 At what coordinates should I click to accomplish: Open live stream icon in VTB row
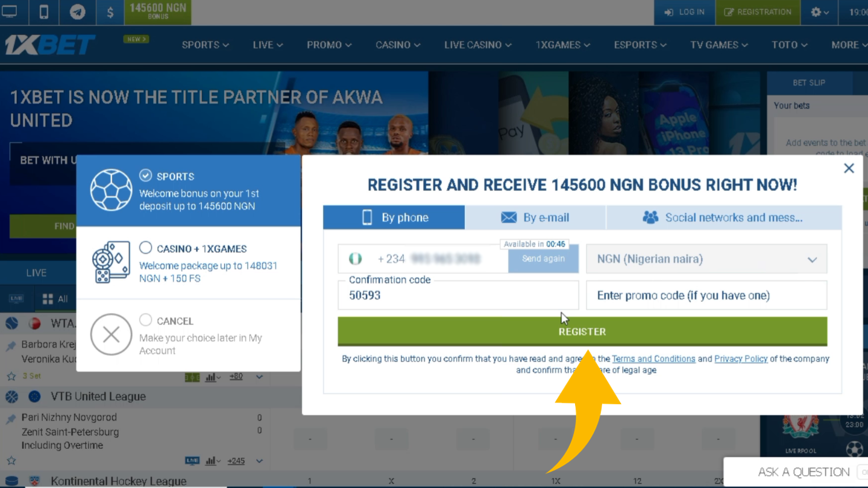click(x=192, y=461)
